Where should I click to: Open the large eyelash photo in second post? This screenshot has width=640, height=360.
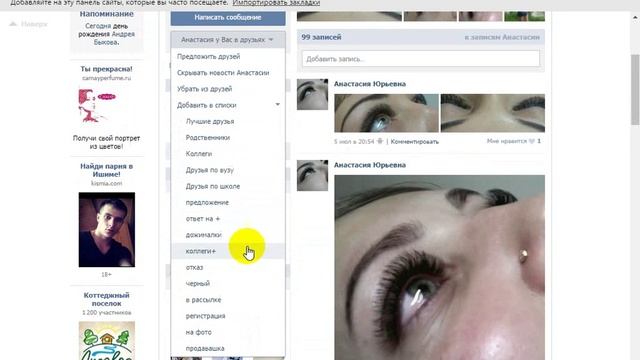click(x=440, y=267)
